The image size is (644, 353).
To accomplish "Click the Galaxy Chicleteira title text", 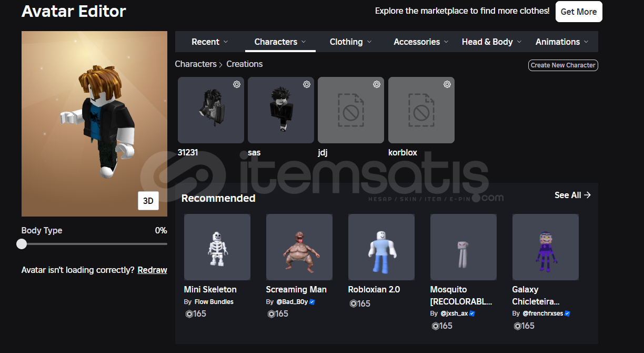I will coord(536,296).
